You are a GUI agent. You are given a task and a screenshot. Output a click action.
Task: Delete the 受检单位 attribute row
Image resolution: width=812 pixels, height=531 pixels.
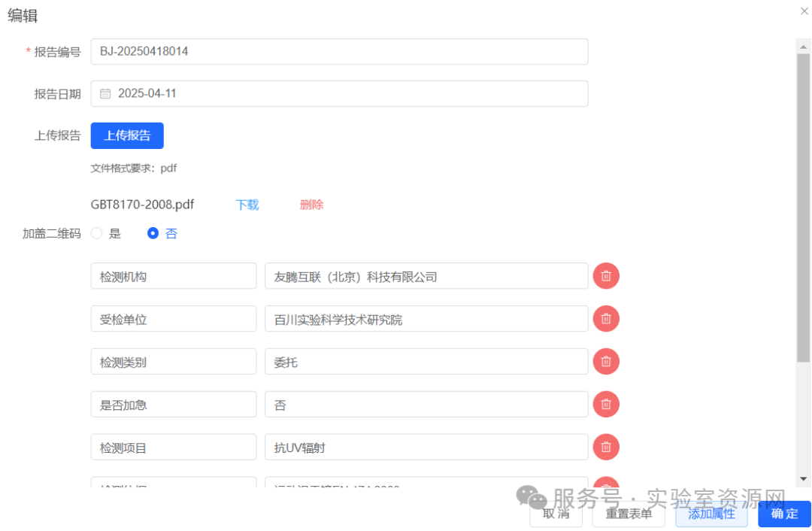606,319
